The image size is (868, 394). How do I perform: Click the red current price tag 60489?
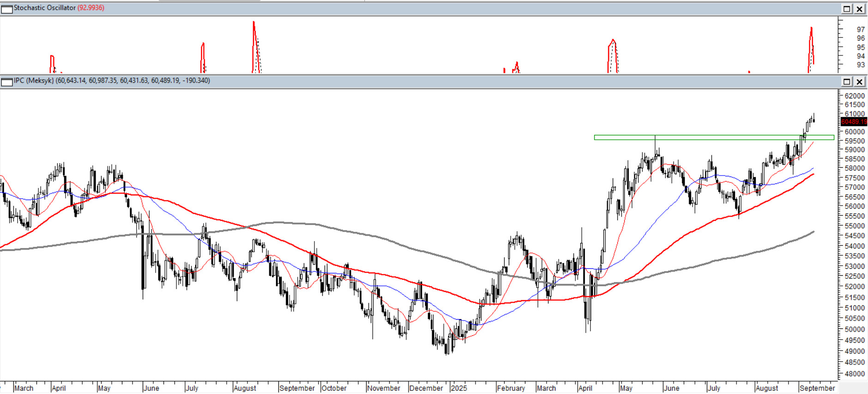click(x=853, y=122)
